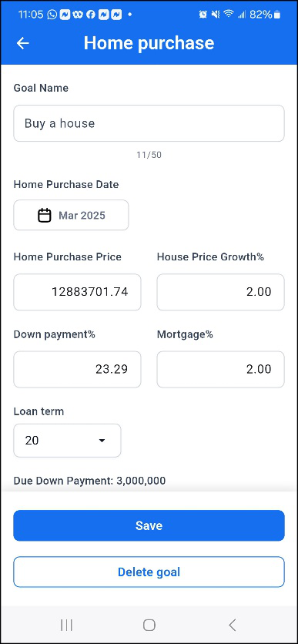Tap the alarm icon in status bar
The image size is (298, 644).
tap(203, 15)
